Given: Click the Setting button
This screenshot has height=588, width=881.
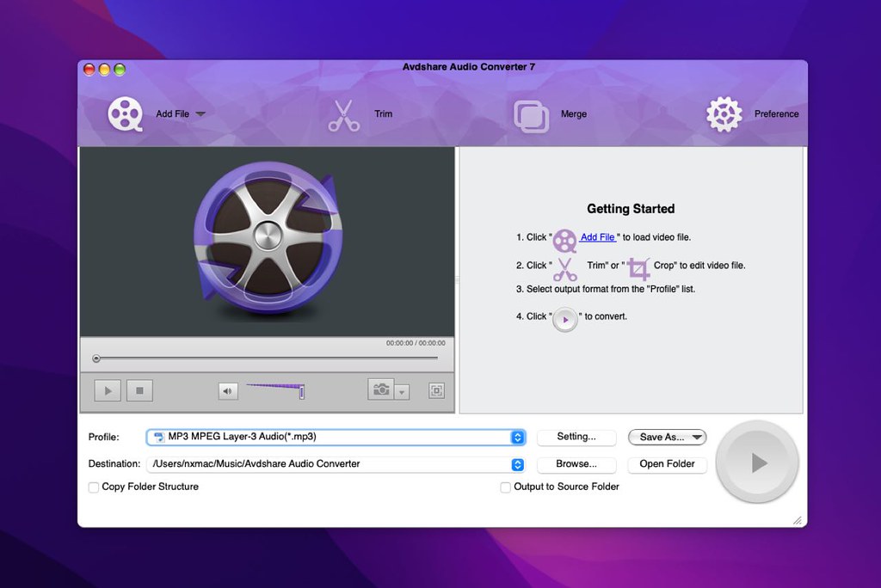Looking at the screenshot, I should coord(576,437).
